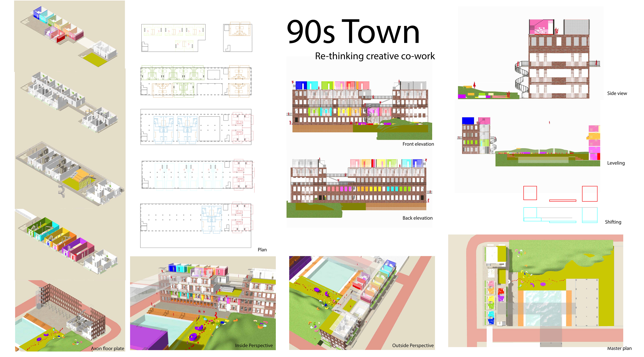Screen dimensions: 644x357
Task: Click the 'Axon floor plate' caption
Action: [x=108, y=348]
